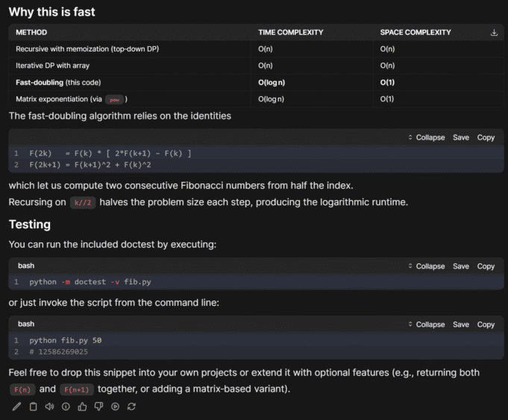
Task: Regenerate the response with the refresh icon
Action: [131, 407]
